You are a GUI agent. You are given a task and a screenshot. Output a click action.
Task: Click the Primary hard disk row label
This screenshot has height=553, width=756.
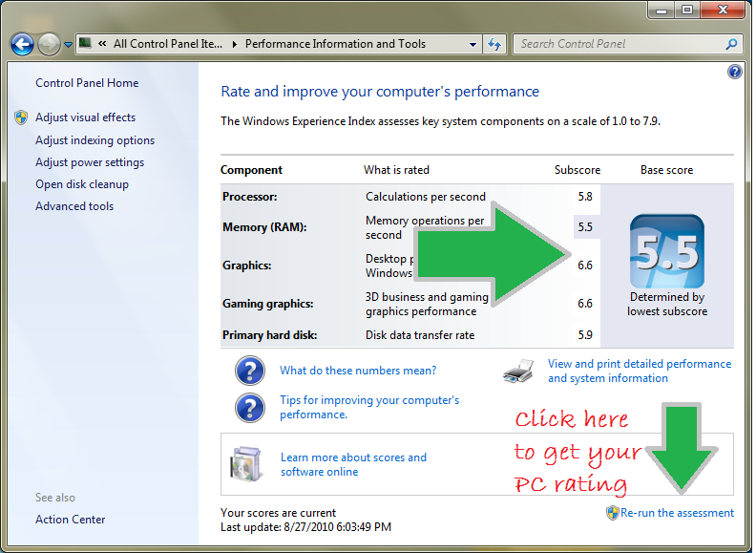pos(269,335)
